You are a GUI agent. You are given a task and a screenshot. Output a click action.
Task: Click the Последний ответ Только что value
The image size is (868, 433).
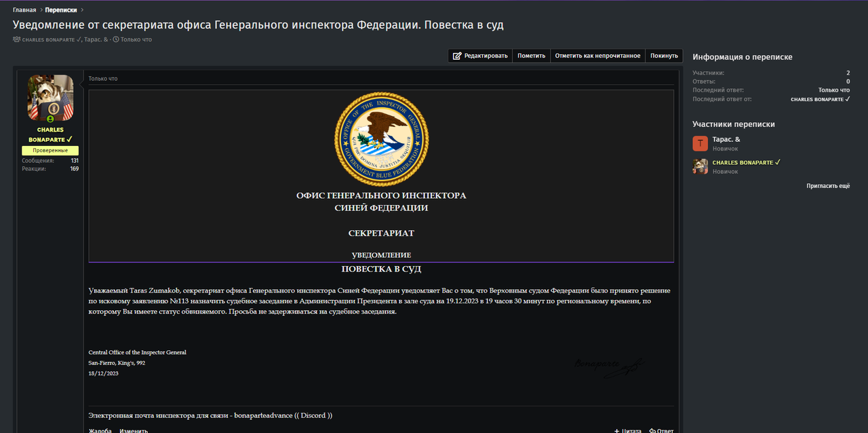[x=834, y=90]
